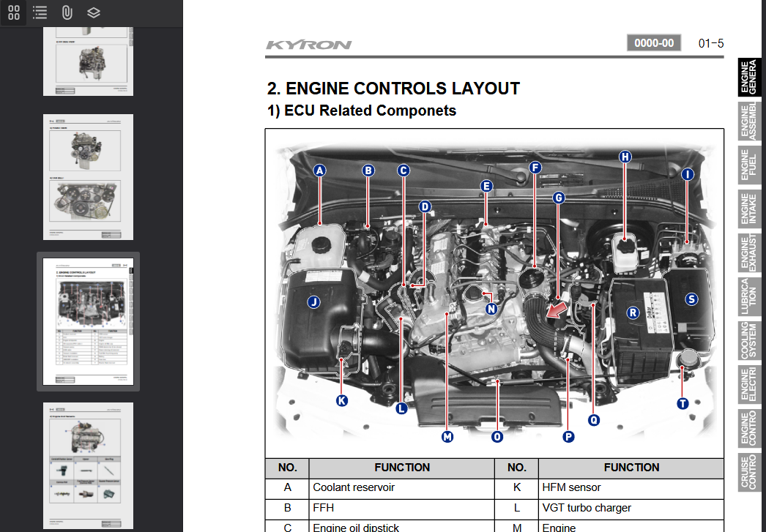This screenshot has height=532, width=766.
Task: Click callout marker Q on the engine diagram
Action: [594, 420]
